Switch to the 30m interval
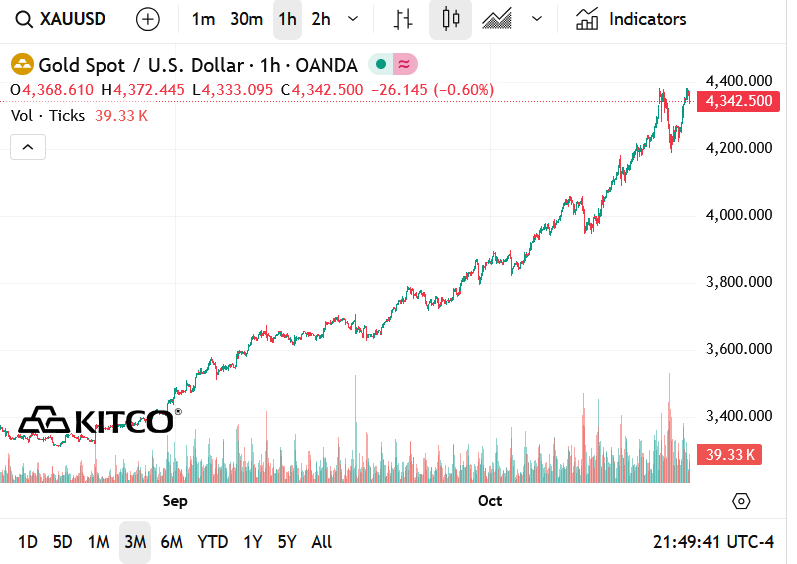This screenshot has height=564, width=797. pos(246,19)
